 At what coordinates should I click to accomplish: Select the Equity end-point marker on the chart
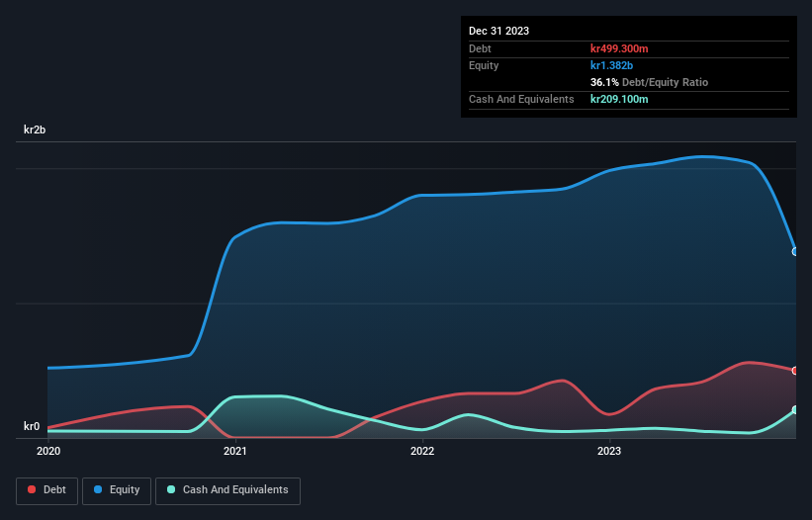click(x=795, y=251)
